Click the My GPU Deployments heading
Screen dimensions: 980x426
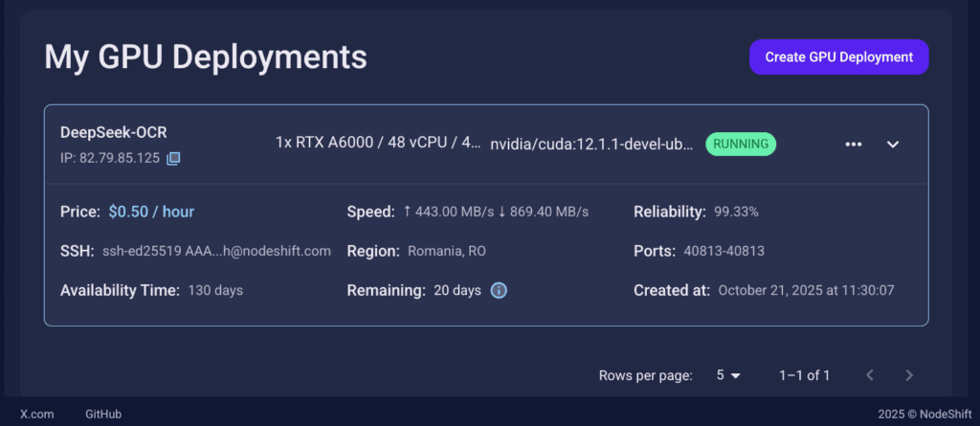pyautogui.click(x=206, y=56)
